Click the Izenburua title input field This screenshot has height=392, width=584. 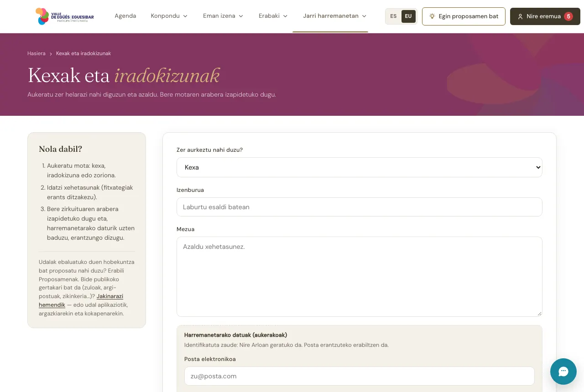(x=360, y=207)
